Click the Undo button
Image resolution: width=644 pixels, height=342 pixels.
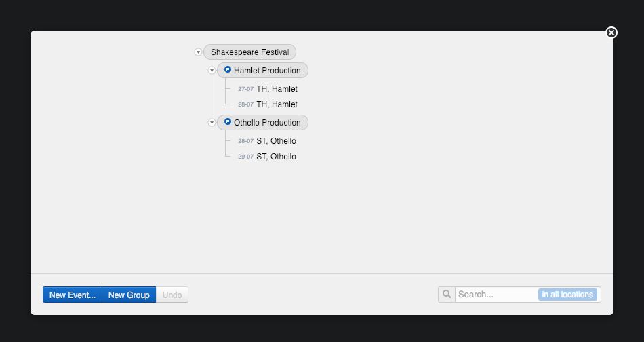click(172, 295)
